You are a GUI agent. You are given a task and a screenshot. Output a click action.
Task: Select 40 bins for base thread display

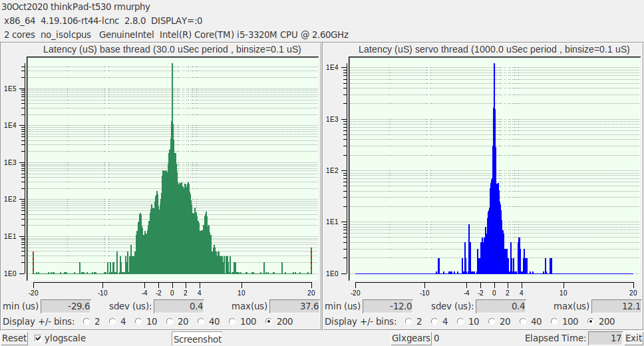(201, 321)
